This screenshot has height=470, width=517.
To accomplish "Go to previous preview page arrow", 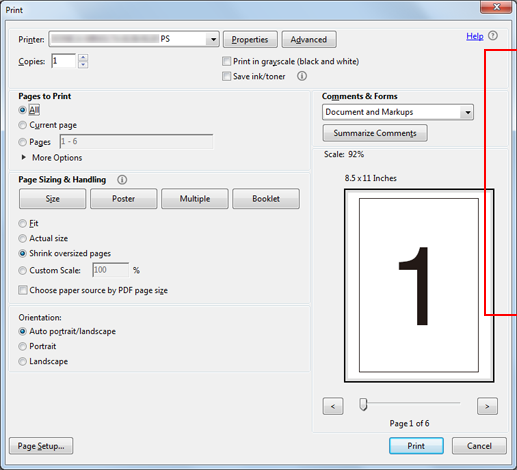I will [x=333, y=406].
